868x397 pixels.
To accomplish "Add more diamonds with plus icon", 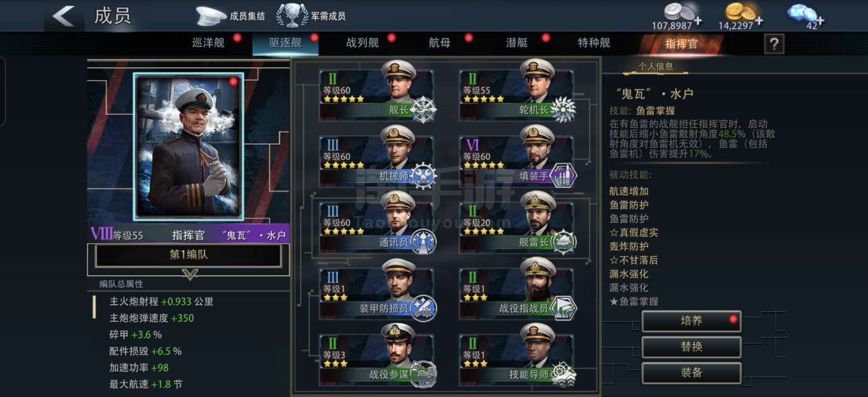I will 820,21.
